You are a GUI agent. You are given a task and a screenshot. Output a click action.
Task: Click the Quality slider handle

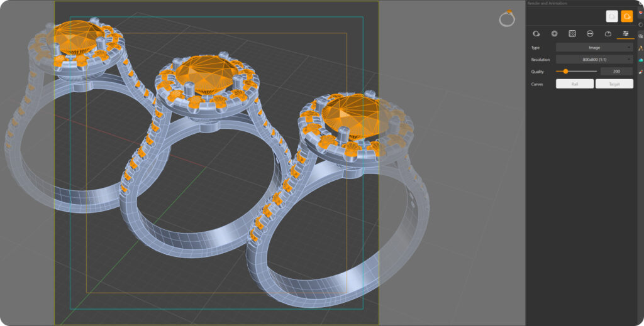566,72
